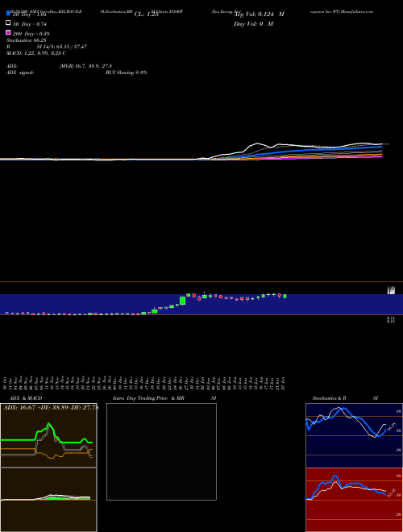Click the ADX '(MGR) 16.7, 38.9, 27.8' values

(85, 66)
